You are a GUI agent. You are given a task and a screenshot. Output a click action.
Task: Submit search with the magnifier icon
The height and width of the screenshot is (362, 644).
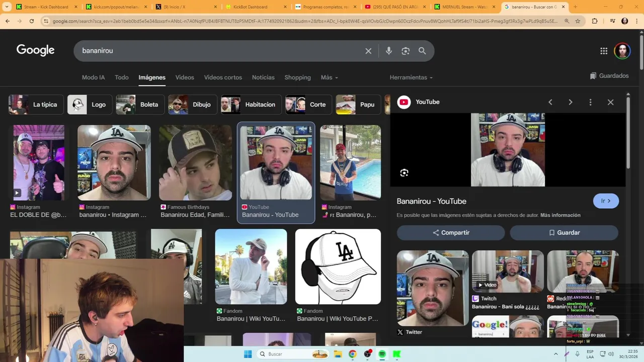pyautogui.click(x=422, y=51)
